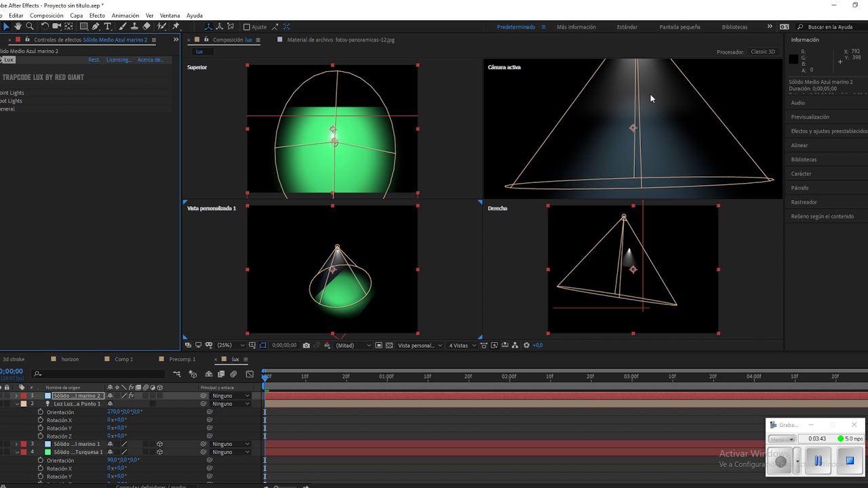
Task: Switch to the Precomp. 1 timeline tab
Action: [182, 359]
